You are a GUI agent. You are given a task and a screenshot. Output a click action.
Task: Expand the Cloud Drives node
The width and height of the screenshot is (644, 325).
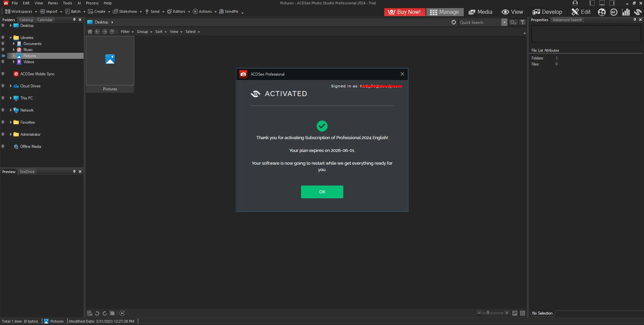(11, 86)
